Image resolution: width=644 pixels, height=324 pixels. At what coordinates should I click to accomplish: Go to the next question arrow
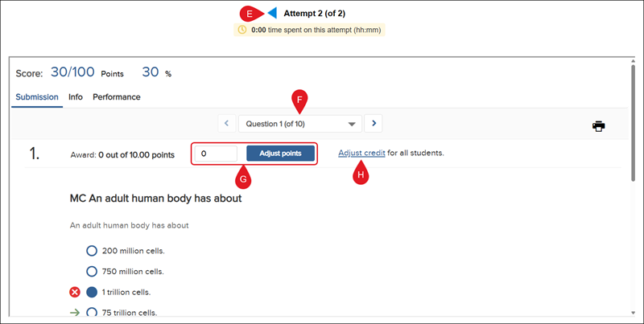(373, 124)
